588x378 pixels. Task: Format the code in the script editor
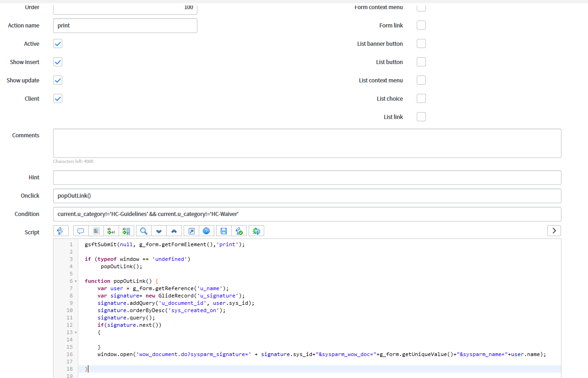96,231
